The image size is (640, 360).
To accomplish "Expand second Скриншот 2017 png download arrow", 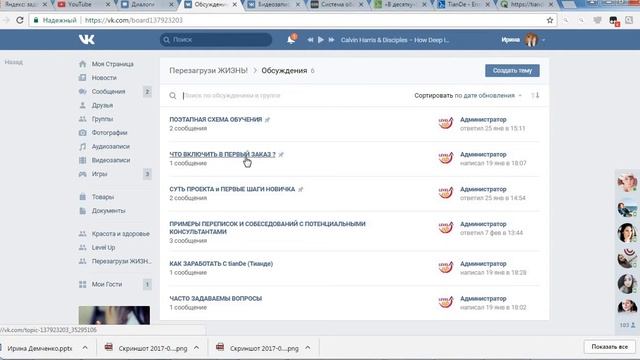I will [x=308, y=348].
